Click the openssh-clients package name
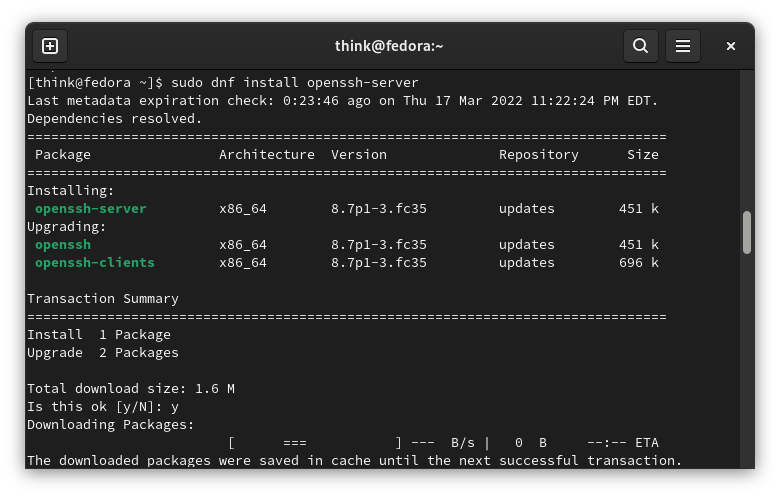 point(95,263)
